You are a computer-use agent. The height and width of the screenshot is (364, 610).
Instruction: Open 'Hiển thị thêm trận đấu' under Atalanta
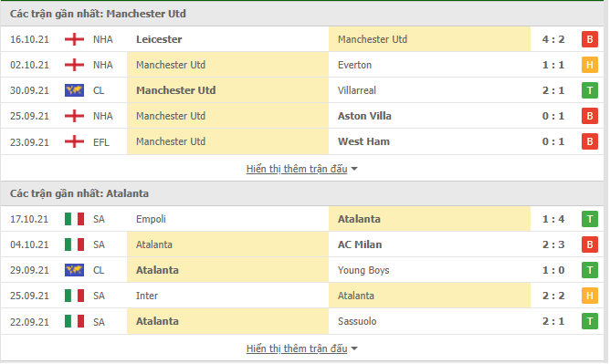(x=297, y=348)
